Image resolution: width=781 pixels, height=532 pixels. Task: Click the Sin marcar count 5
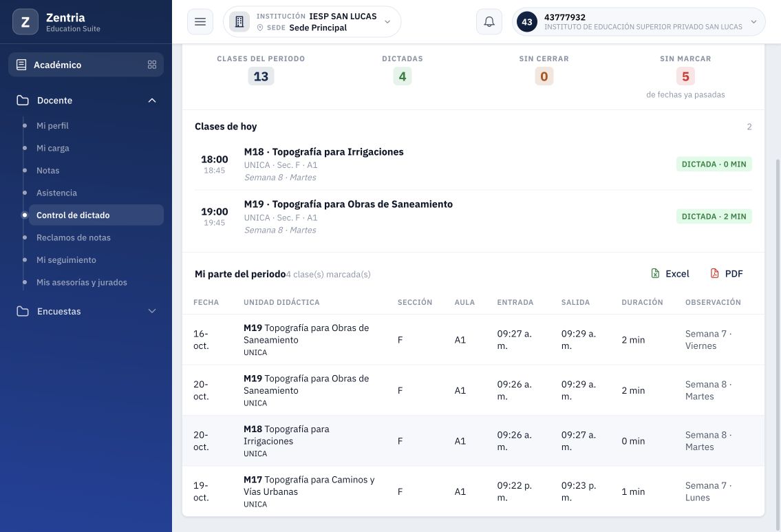tap(685, 76)
